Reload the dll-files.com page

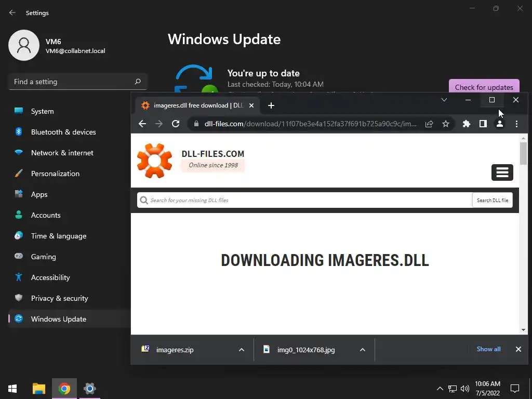click(176, 124)
